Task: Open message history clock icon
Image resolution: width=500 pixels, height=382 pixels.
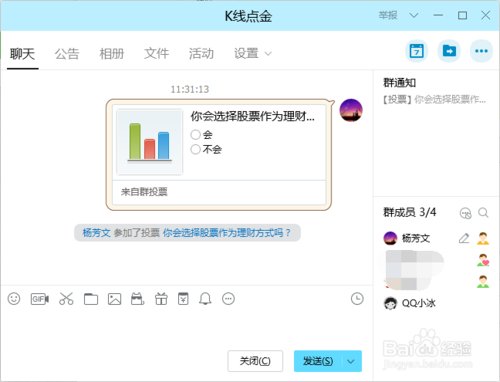Action: coord(357,298)
